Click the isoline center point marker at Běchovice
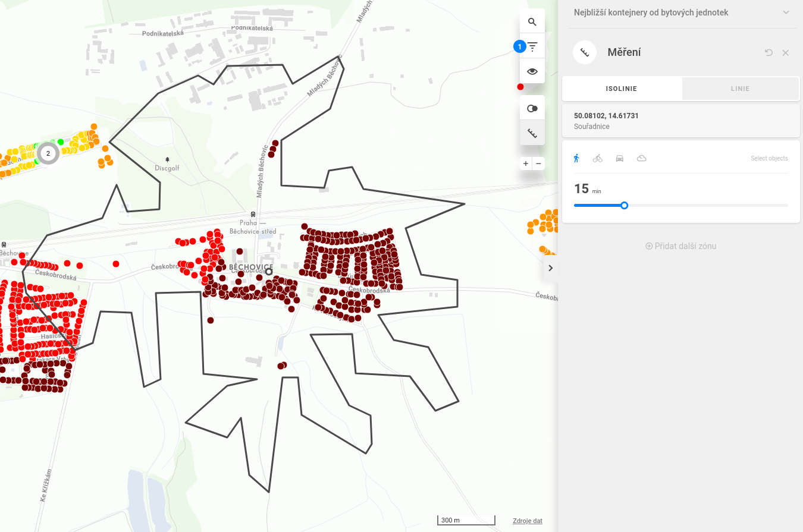 pos(268,272)
